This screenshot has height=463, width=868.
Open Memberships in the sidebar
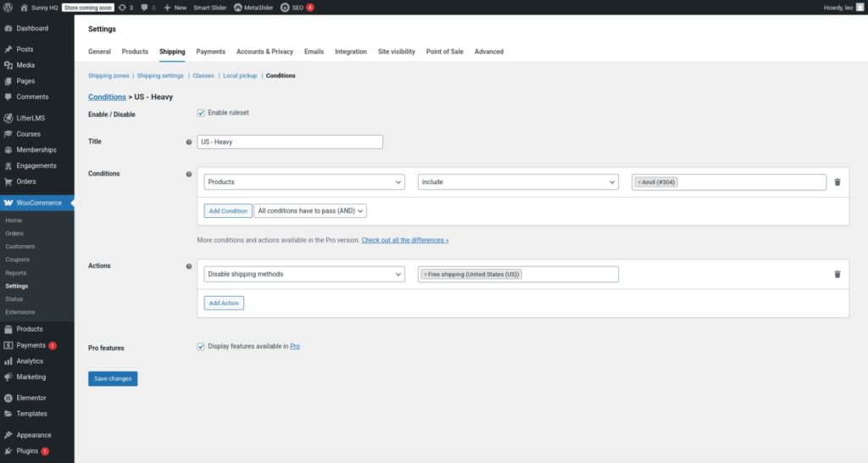[x=37, y=150]
